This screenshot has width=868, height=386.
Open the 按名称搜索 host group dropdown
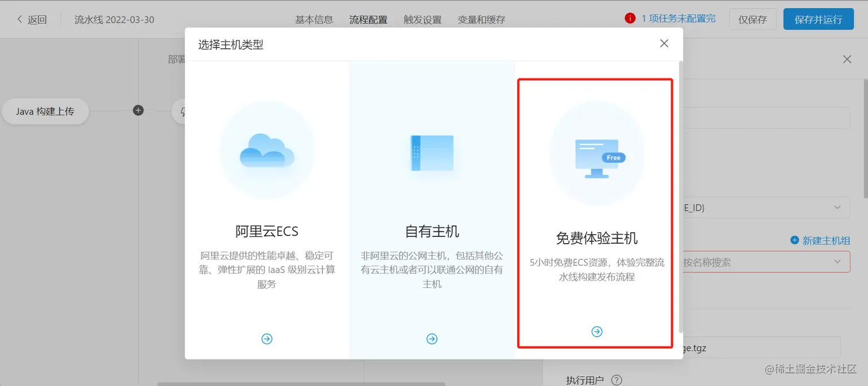[x=766, y=262]
